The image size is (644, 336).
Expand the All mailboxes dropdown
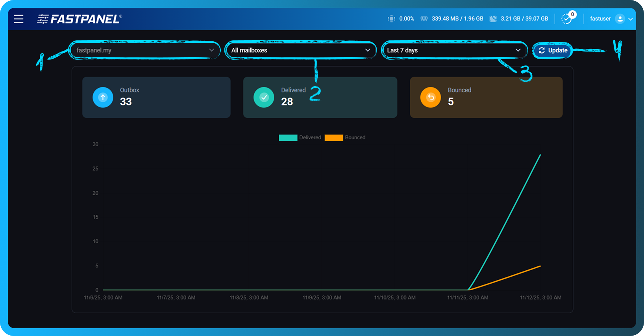[x=300, y=50]
